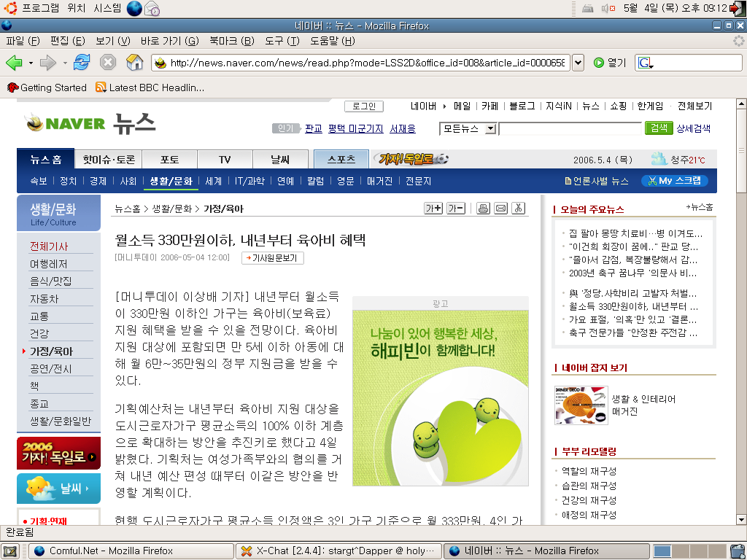The height and width of the screenshot is (560, 747).
Task: Click the Naver news search input box
Action: pyautogui.click(x=570, y=128)
